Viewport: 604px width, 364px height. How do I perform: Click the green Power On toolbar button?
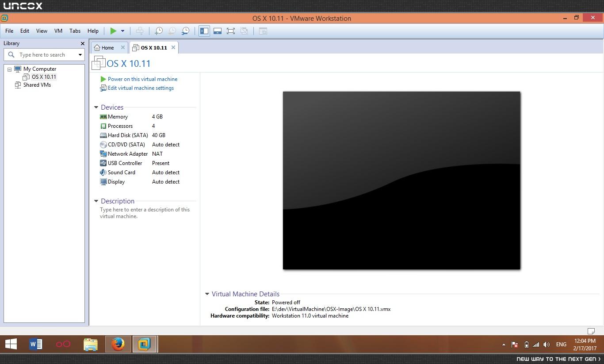113,31
